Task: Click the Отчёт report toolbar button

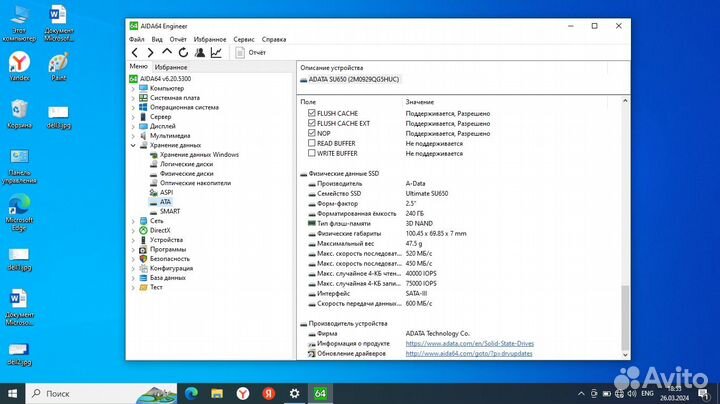Action: 251,53
